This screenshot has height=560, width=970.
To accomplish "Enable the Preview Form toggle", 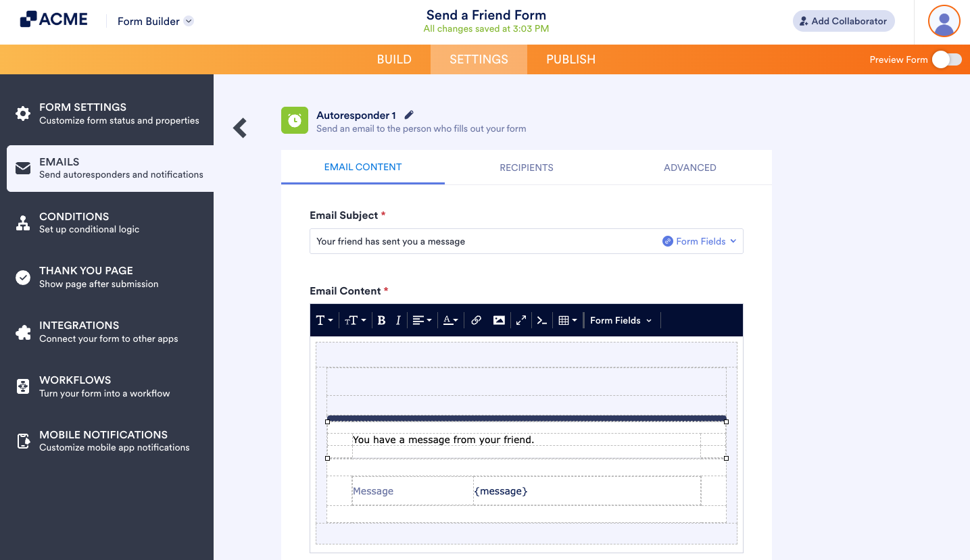I will pyautogui.click(x=946, y=59).
